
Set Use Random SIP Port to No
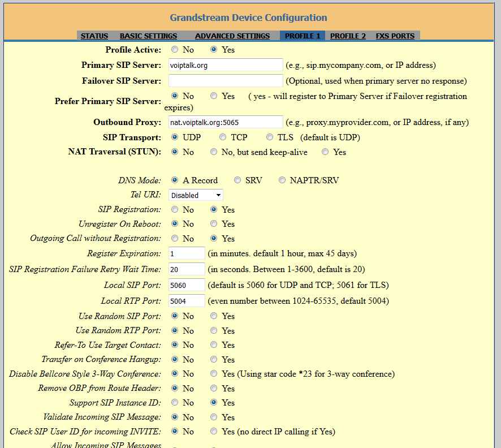(175, 316)
